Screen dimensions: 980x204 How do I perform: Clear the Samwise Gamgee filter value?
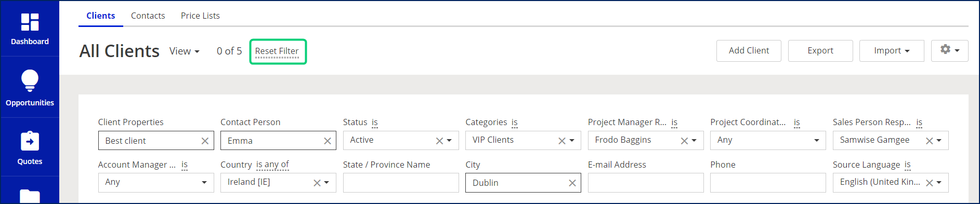(930, 141)
